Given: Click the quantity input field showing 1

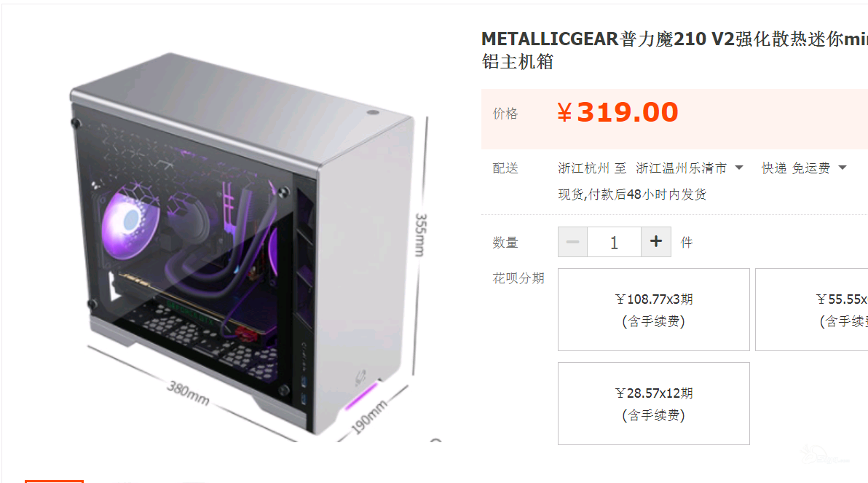Looking at the screenshot, I should [614, 242].
